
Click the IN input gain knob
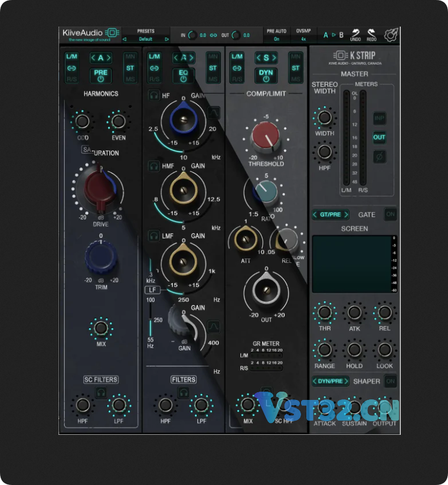pyautogui.click(x=192, y=35)
